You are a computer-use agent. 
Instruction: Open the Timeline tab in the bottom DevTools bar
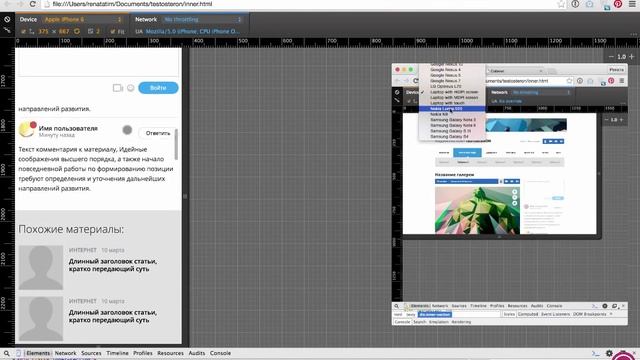[x=118, y=353]
